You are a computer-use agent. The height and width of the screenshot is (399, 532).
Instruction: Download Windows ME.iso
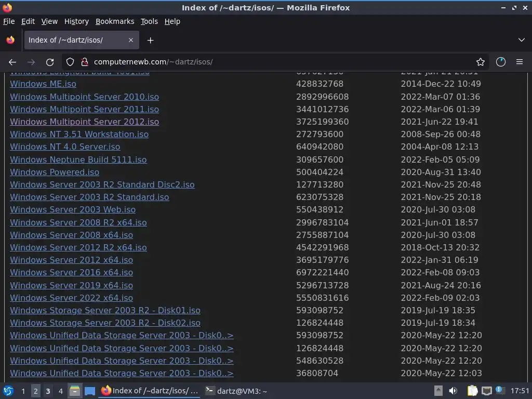pos(43,84)
